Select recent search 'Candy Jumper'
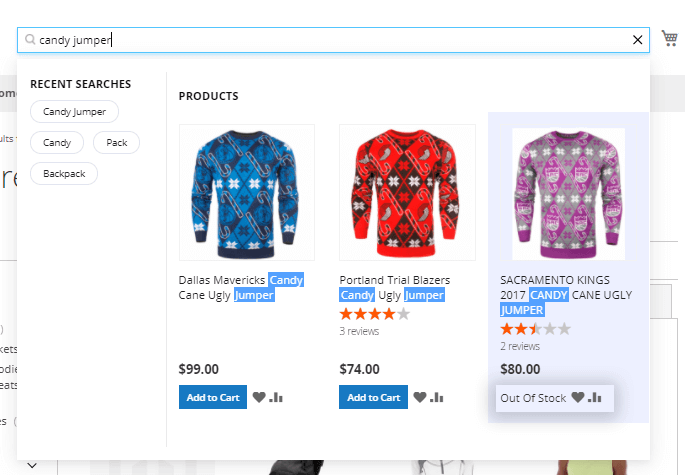This screenshot has width=685, height=475. [74, 112]
